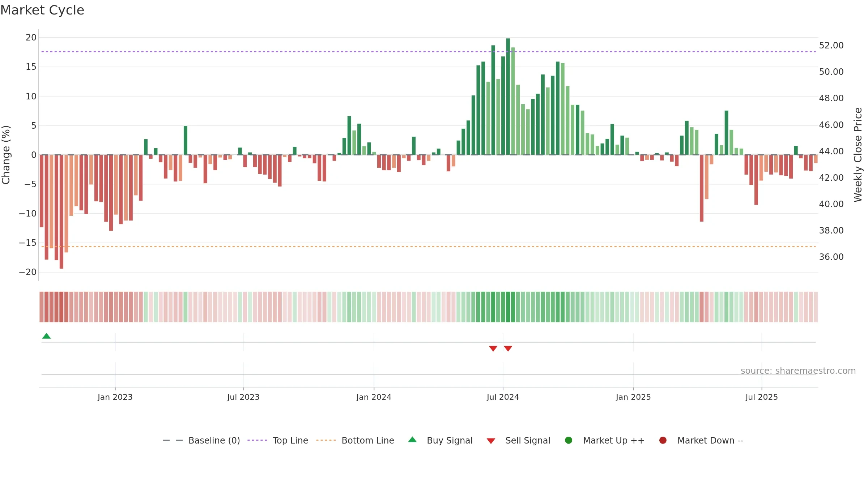
Task: Click the orange dotted bottom line in chart
Action: 429,247
